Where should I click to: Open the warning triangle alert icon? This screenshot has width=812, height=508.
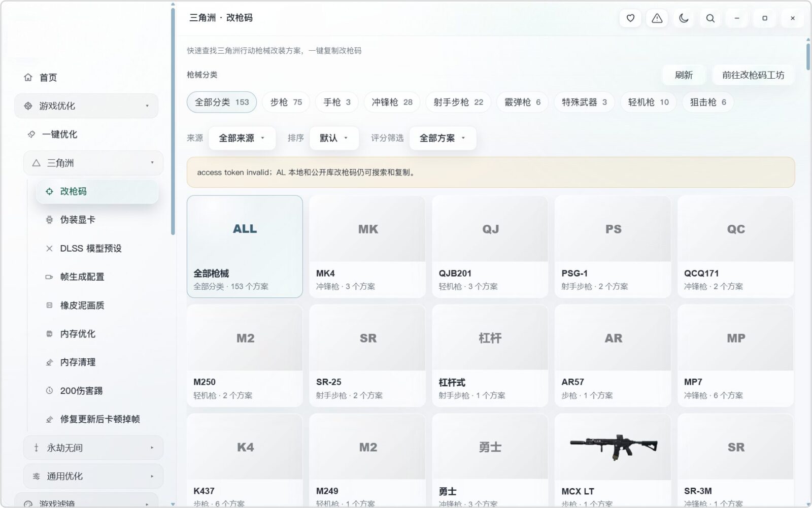[657, 18]
